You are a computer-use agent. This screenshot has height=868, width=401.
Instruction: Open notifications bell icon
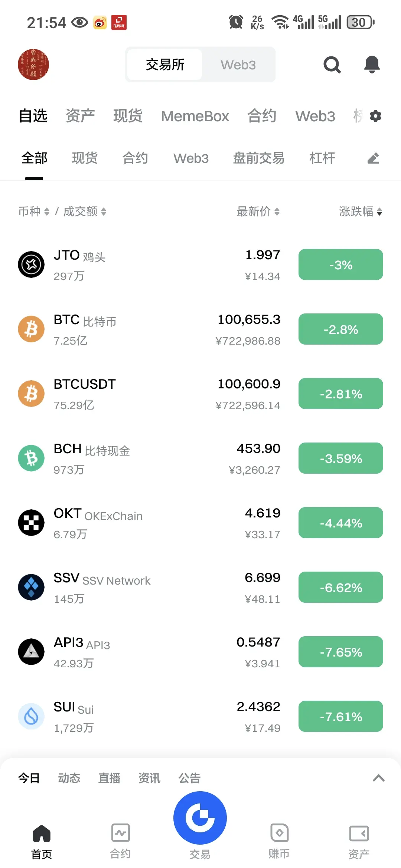372,65
